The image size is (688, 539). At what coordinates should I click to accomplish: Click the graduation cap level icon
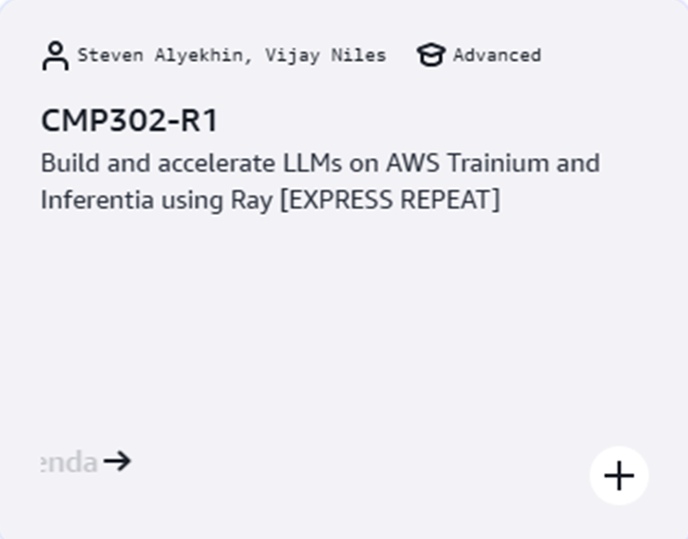(430, 56)
